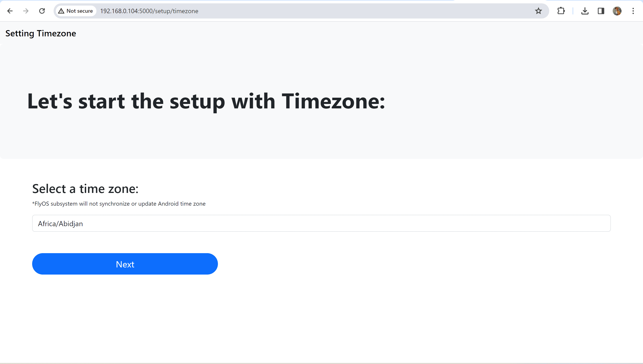
Task: Reload the timezone setup page
Action: [42, 11]
